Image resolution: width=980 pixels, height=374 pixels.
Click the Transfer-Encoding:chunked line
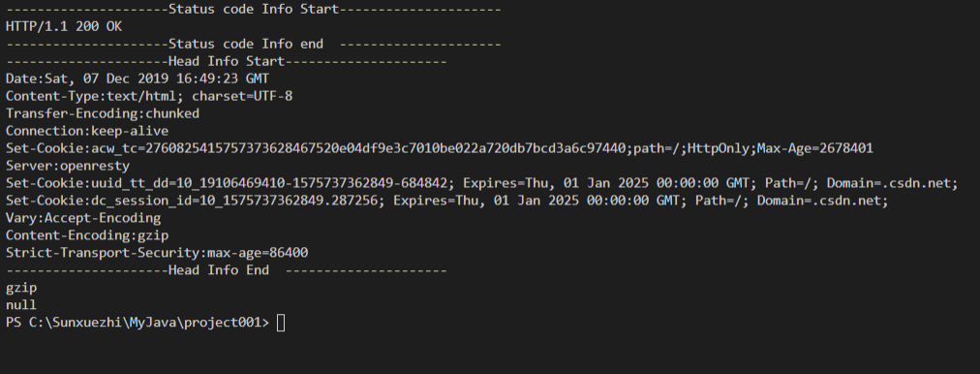(x=103, y=113)
